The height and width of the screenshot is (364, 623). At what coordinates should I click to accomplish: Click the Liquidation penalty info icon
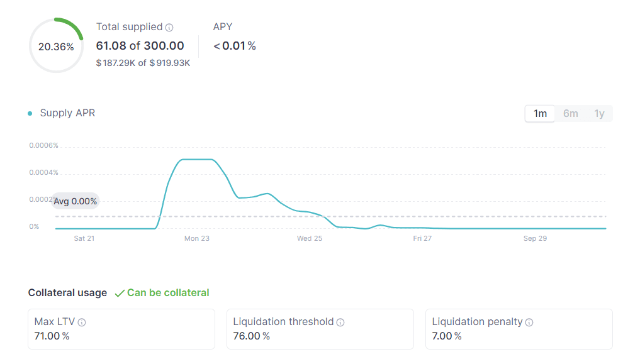(529, 323)
